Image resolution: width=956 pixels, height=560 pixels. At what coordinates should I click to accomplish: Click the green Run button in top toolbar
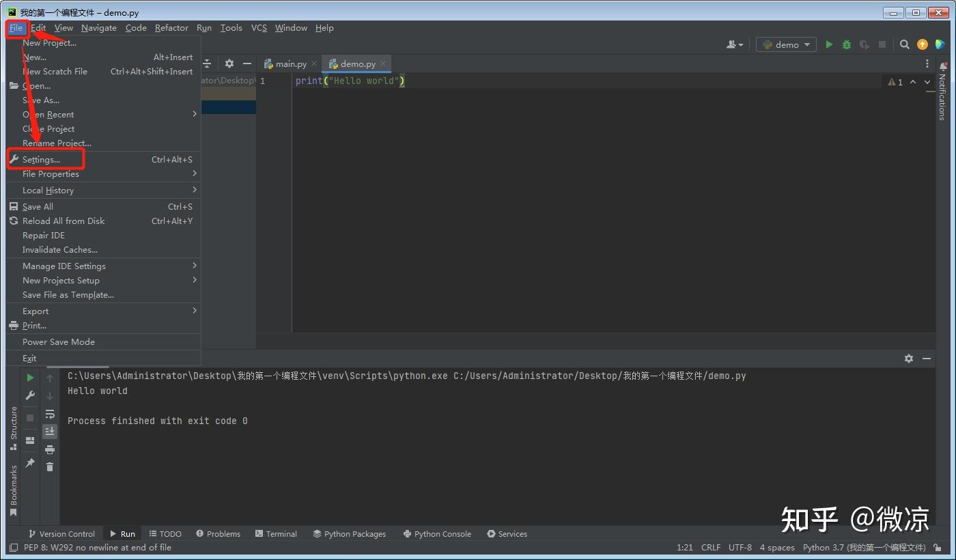pyautogui.click(x=829, y=44)
